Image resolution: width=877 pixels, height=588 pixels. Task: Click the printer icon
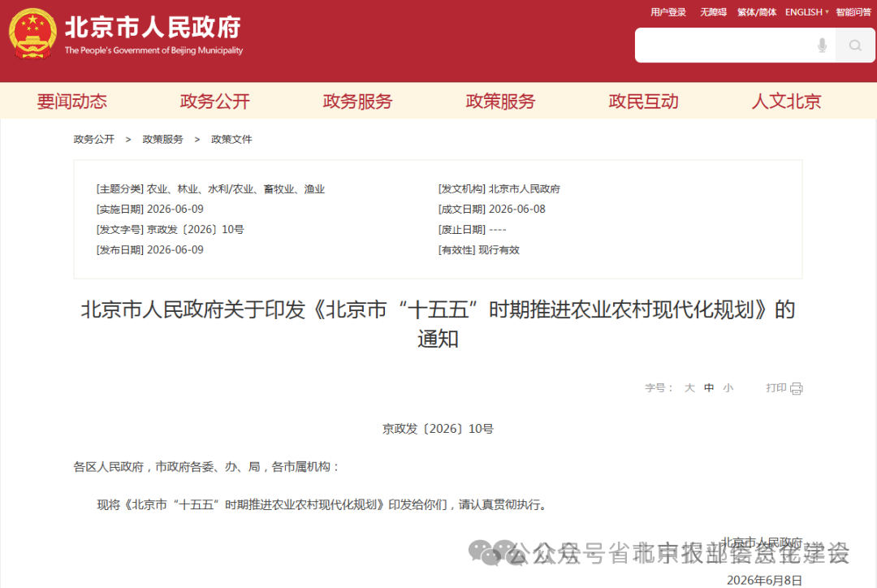click(797, 388)
